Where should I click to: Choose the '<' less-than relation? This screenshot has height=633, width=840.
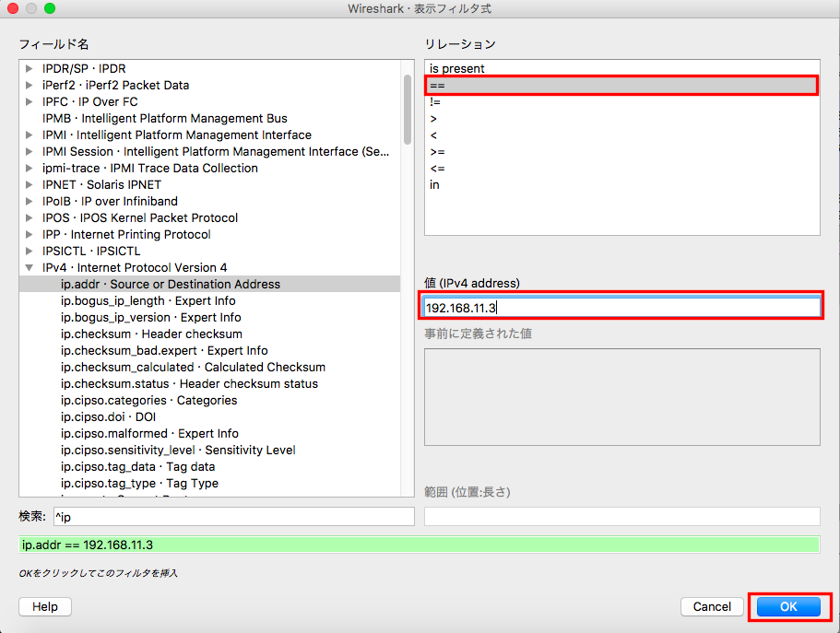622,135
